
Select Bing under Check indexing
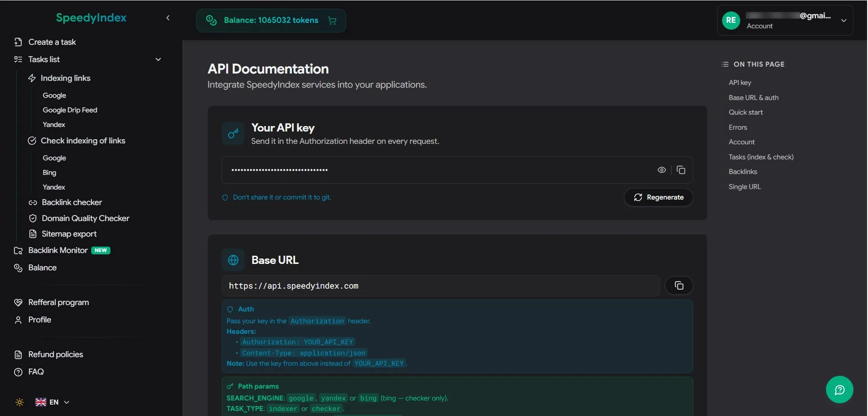[x=49, y=173]
